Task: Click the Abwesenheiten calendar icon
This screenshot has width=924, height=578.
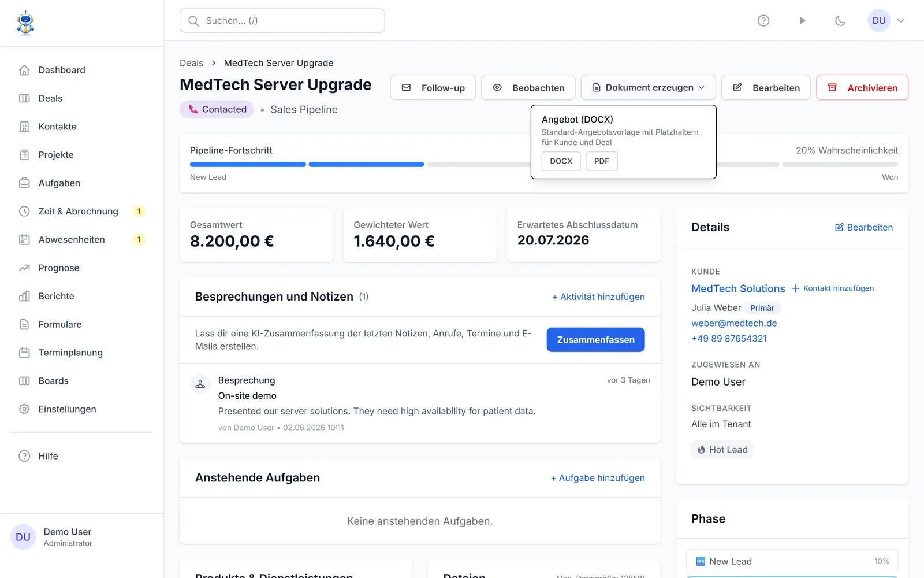Action: coord(24,240)
